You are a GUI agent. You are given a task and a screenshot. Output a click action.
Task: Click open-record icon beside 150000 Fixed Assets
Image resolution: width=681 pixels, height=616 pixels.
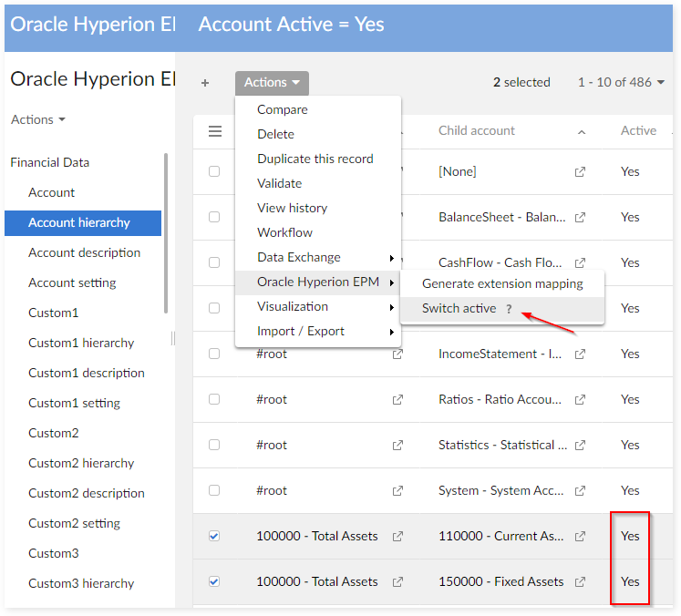(581, 582)
